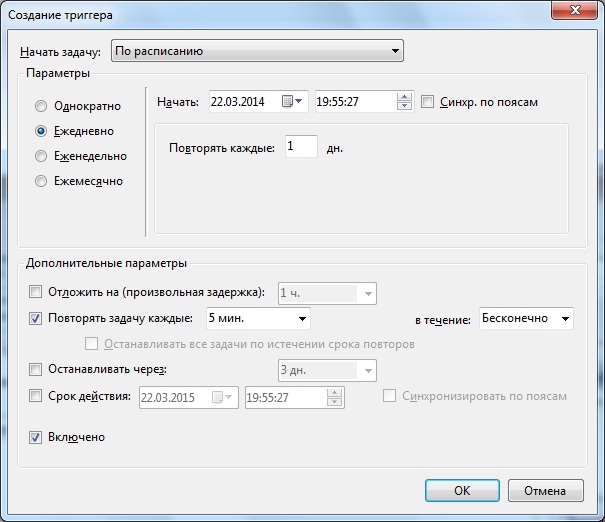Select the Ежедневно radio button
Viewport: 605px width, 522px height.
(x=41, y=131)
